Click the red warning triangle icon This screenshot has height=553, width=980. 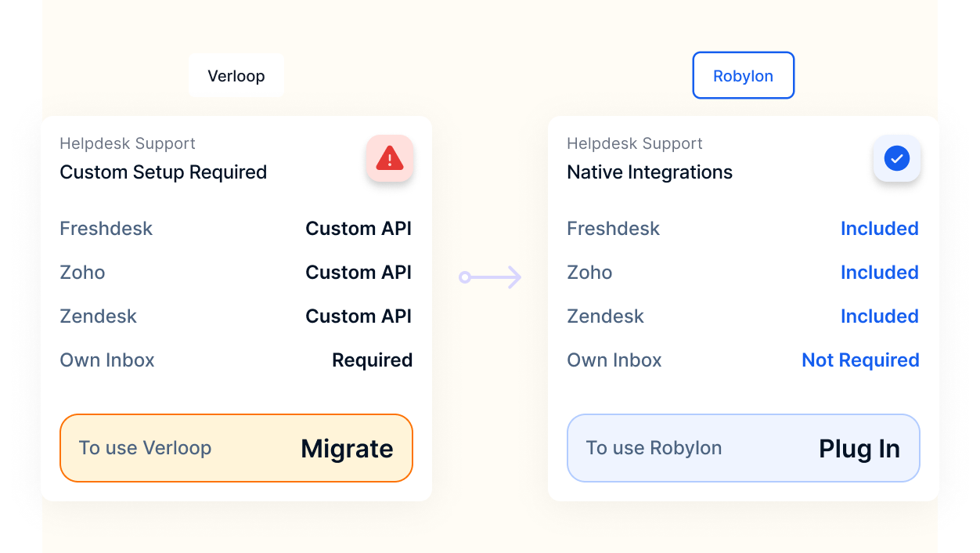390,158
